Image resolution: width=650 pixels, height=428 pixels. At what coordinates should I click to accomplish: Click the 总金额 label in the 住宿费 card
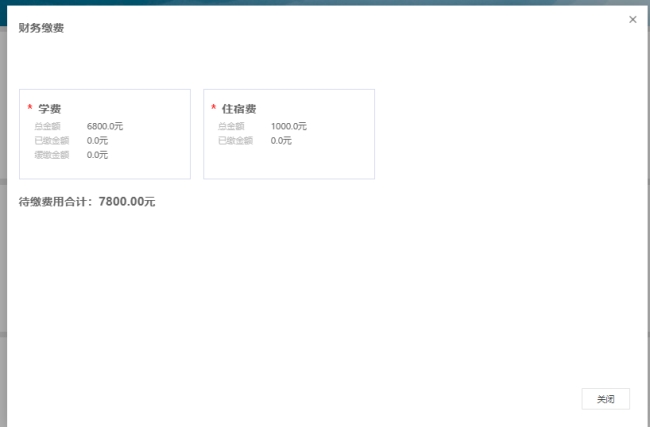click(x=231, y=127)
